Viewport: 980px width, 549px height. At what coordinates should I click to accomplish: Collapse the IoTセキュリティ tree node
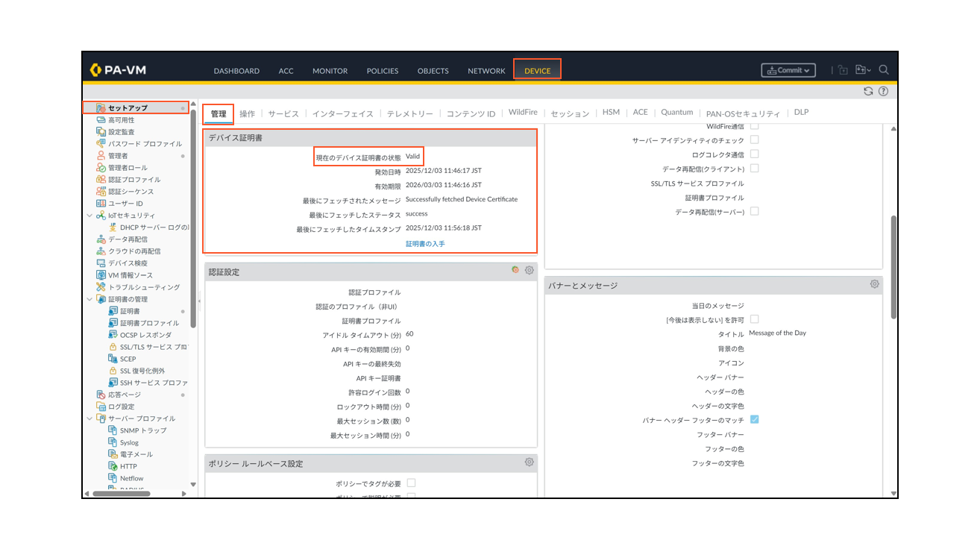point(89,216)
